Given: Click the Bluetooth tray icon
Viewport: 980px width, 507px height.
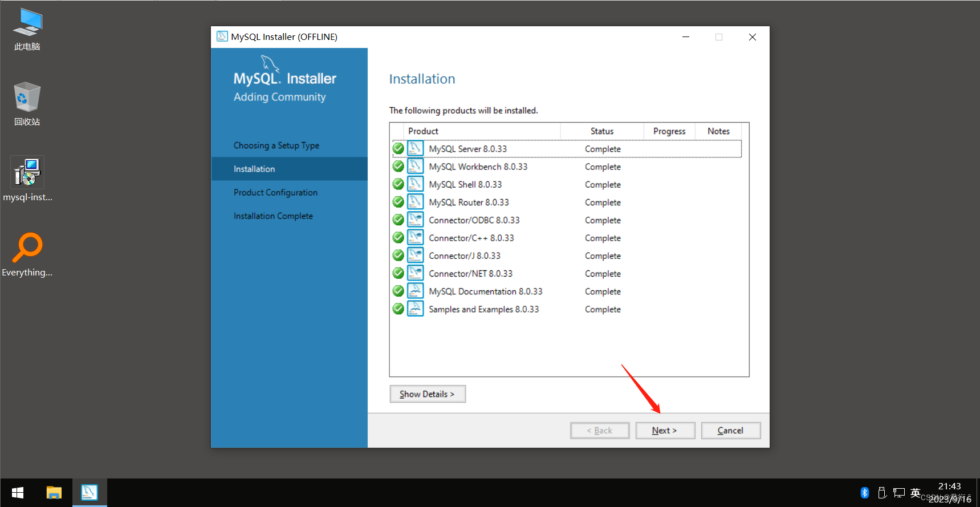Looking at the screenshot, I should pyautogui.click(x=864, y=493).
